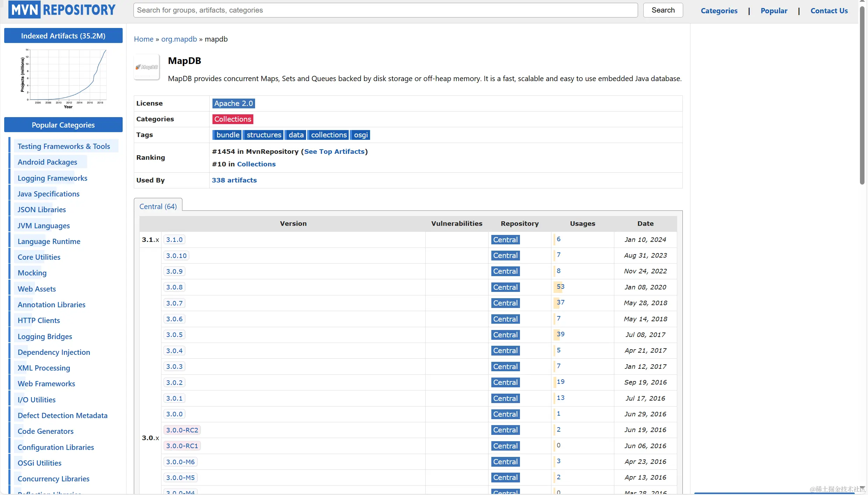Open Dependency Injection category
This screenshot has width=868, height=495.
tap(54, 352)
